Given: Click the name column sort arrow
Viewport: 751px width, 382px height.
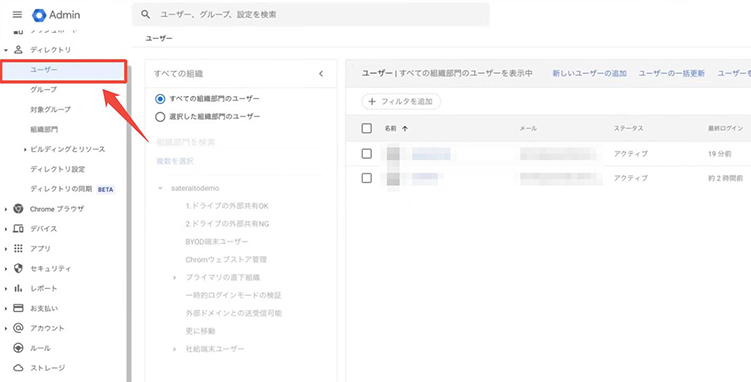Looking at the screenshot, I should click(405, 128).
